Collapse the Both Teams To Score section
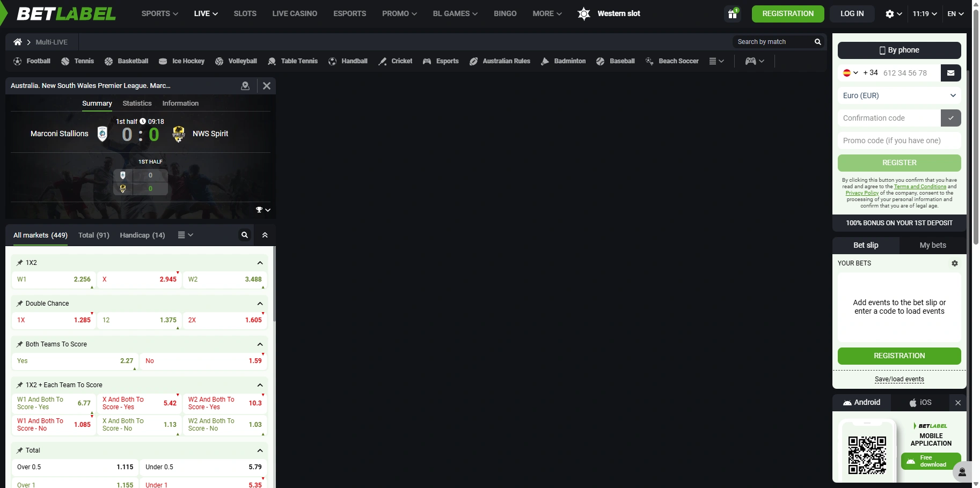The width and height of the screenshot is (980, 488). tap(260, 344)
